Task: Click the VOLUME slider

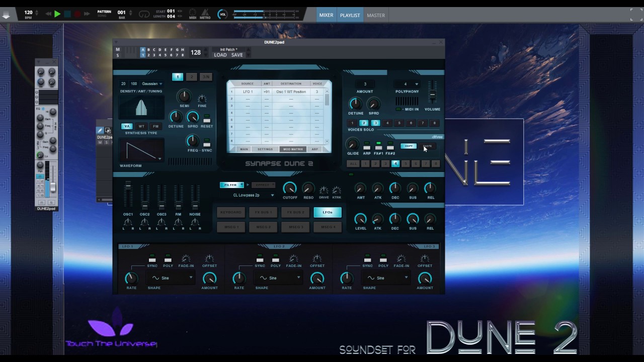Action: 432,94
